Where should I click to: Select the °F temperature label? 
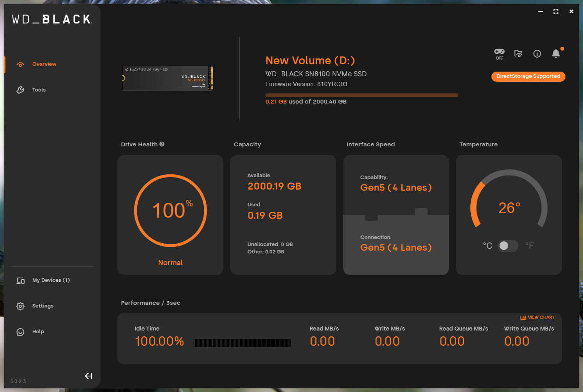pyautogui.click(x=529, y=246)
